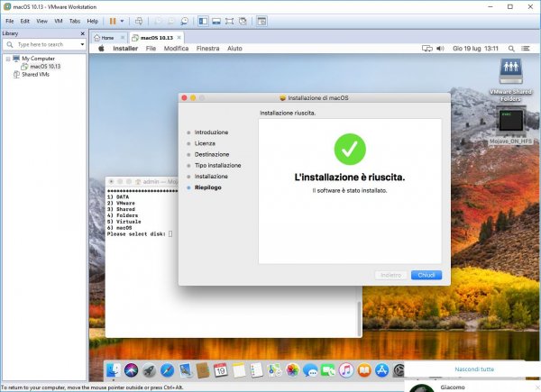Click Send Ctrl+Alt+Del toolbar icon

point(139,21)
